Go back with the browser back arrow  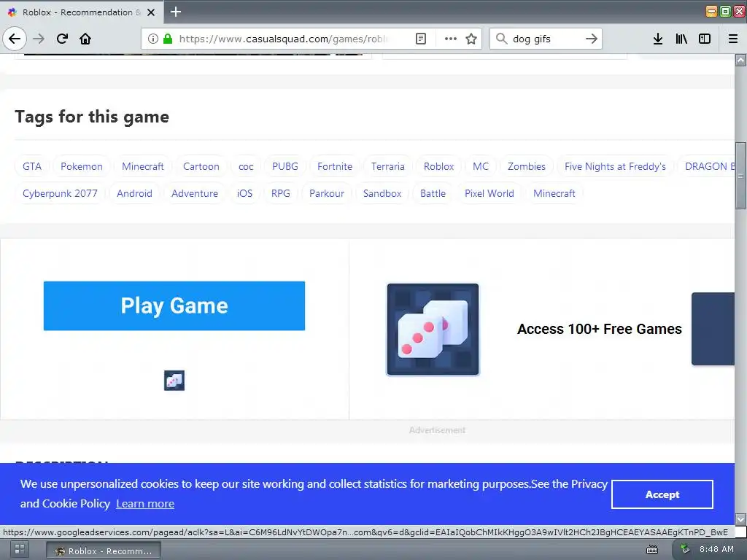[x=15, y=39]
